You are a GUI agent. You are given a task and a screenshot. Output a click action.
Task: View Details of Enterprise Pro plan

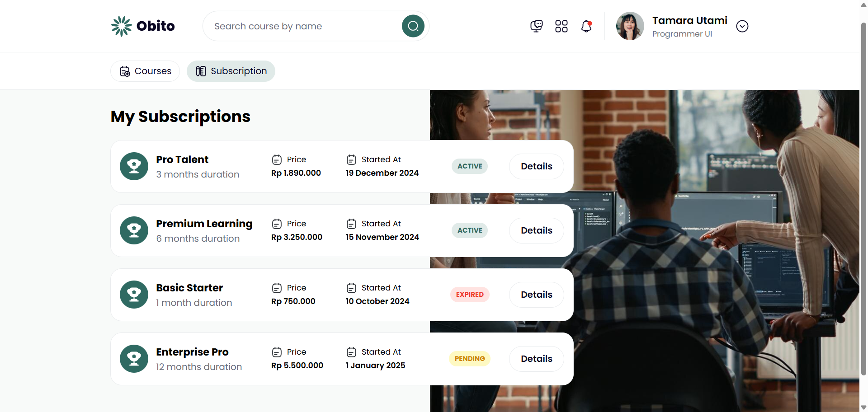click(536, 359)
